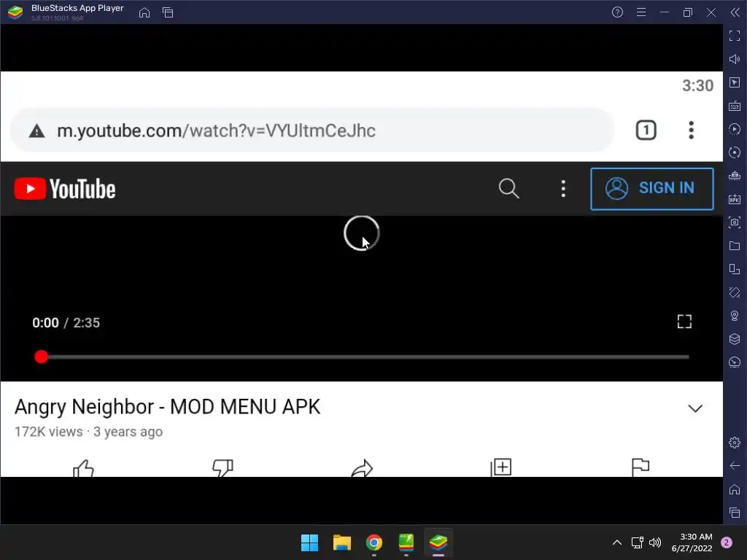The image size is (747, 560).
Task: Open Google Chrome from taskbar
Action: coord(374,542)
